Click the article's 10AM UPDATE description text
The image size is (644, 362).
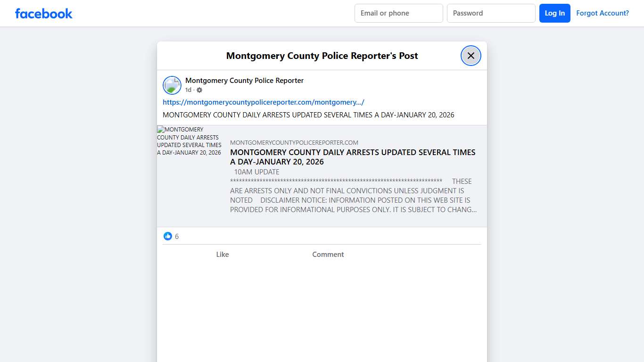click(x=256, y=172)
